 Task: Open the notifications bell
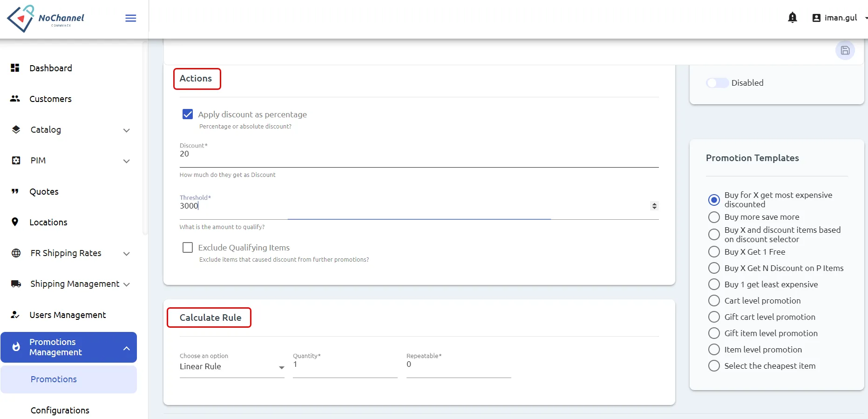click(792, 18)
